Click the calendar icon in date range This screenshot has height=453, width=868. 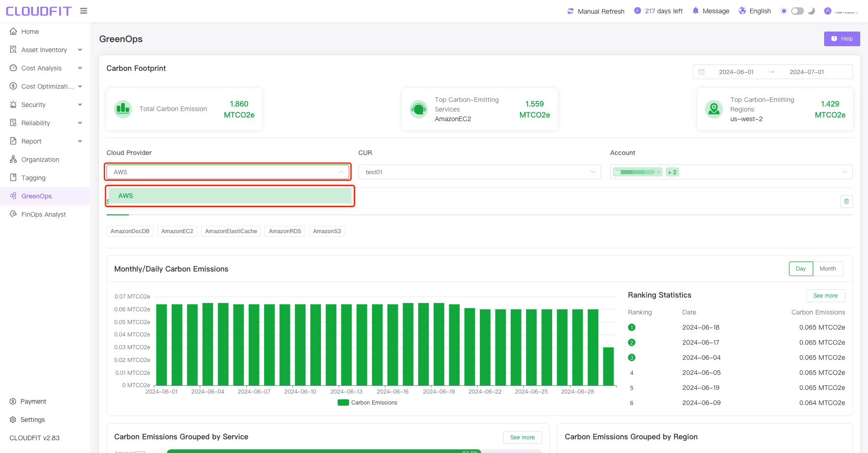[702, 72]
